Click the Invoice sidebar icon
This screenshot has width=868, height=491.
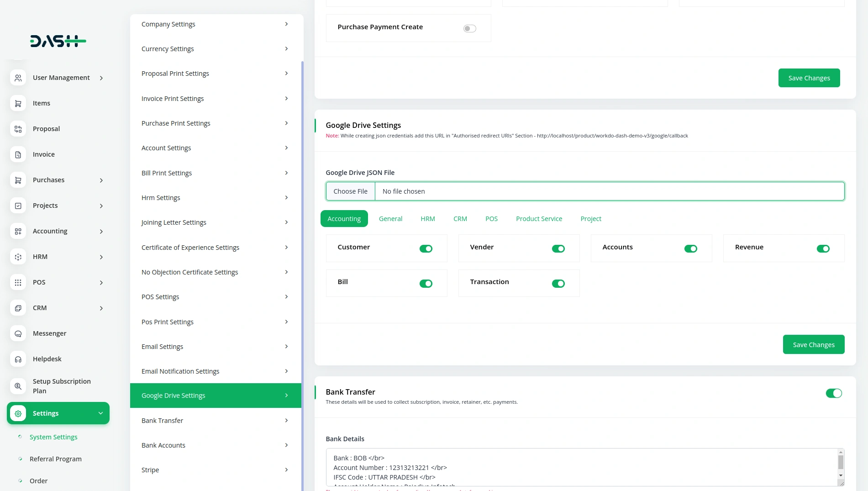[x=18, y=154]
